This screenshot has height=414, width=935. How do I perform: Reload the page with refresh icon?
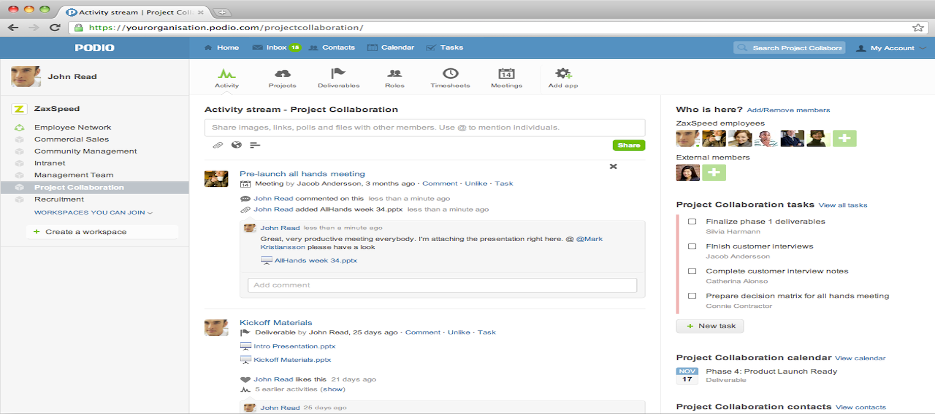coord(54,27)
